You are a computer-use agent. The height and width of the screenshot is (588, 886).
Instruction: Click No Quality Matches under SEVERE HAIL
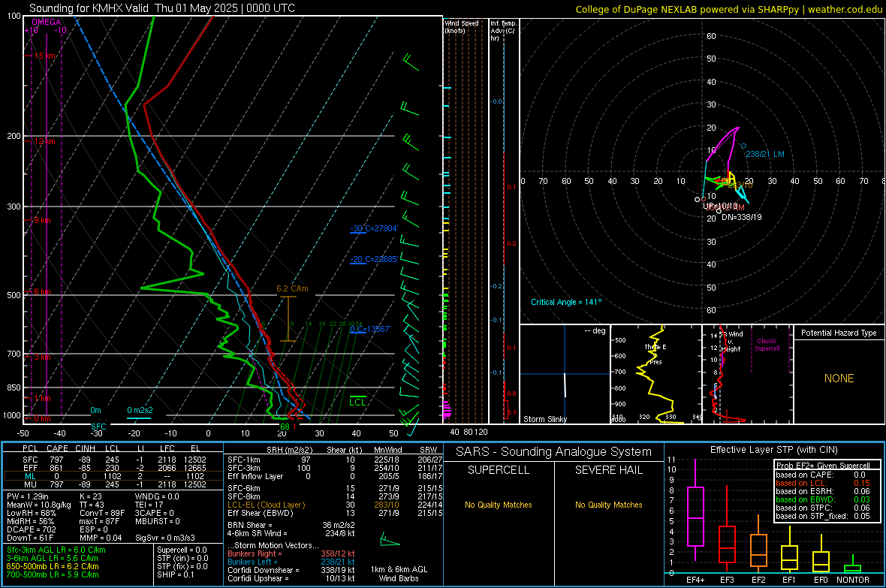coord(608,505)
